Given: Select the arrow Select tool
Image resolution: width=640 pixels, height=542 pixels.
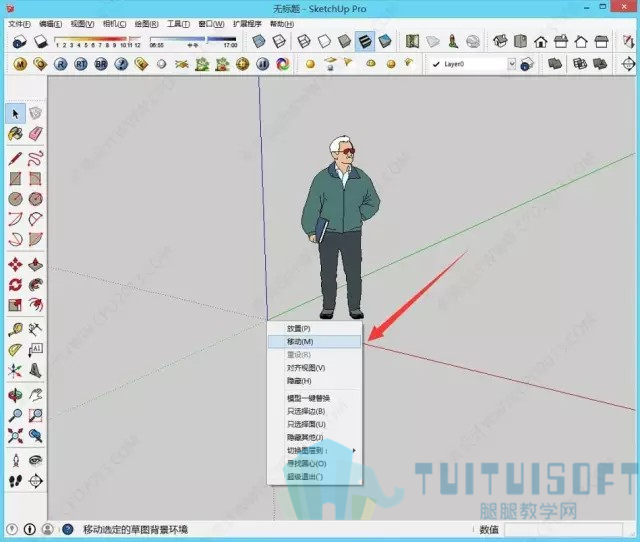Looking at the screenshot, I should (16, 113).
